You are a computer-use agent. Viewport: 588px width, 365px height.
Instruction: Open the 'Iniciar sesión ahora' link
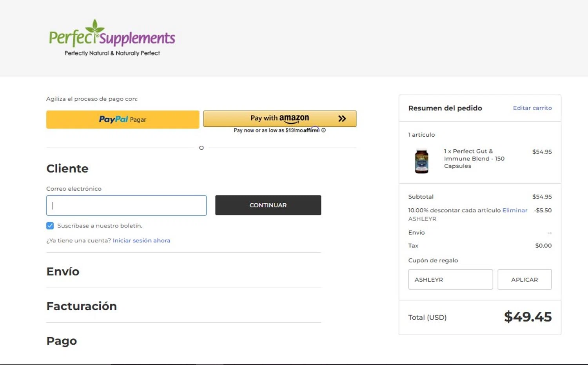(x=142, y=240)
